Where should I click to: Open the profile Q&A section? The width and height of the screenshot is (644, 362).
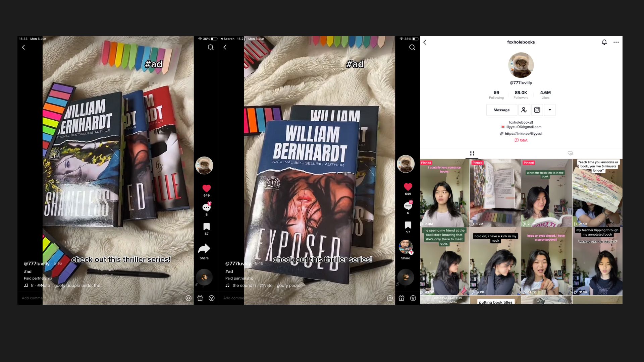521,140
